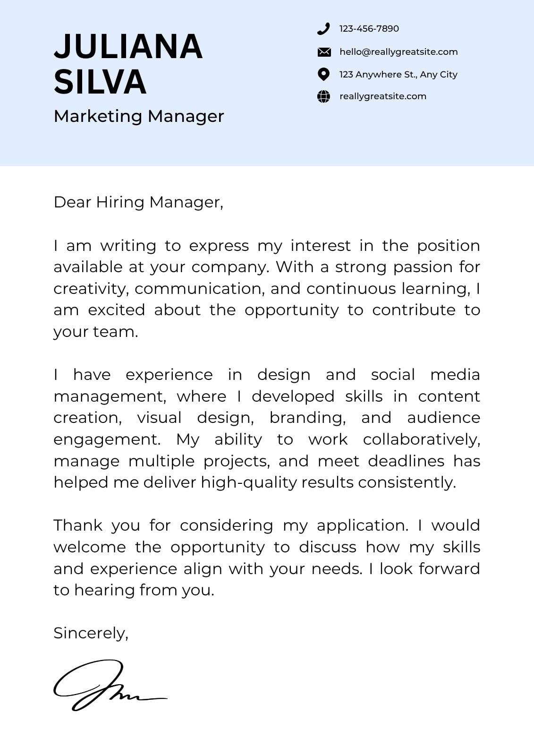Click the first paragraph about interest in position
Viewport: 534px width, 756px height.
267,288
